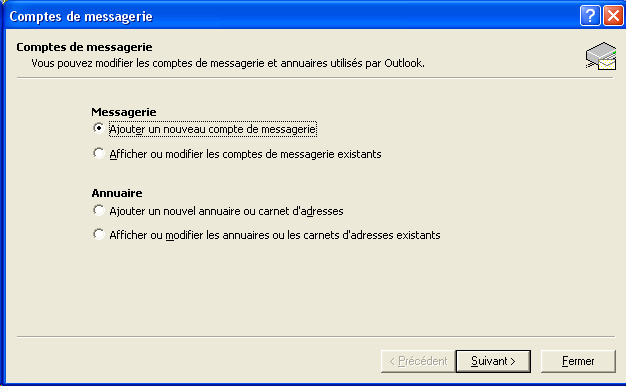626x386 pixels.
Task: Close the Comptes de messagerie dialog
Action: [x=613, y=16]
